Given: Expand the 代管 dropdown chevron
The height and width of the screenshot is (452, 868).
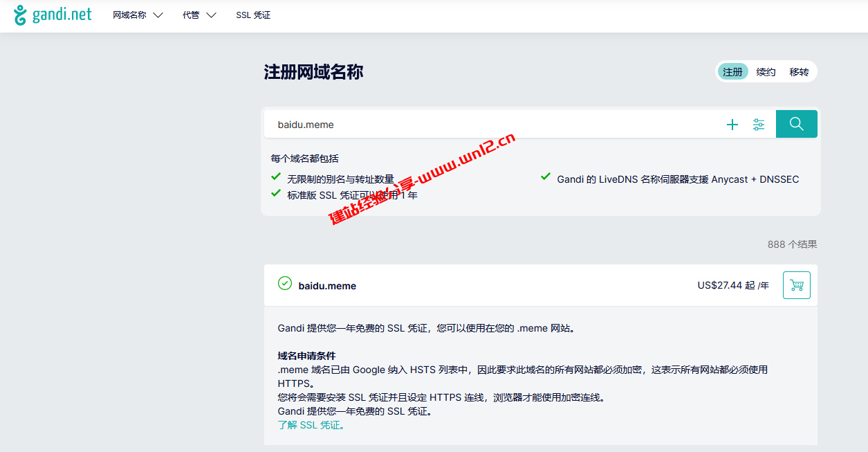Looking at the screenshot, I should coord(212,15).
